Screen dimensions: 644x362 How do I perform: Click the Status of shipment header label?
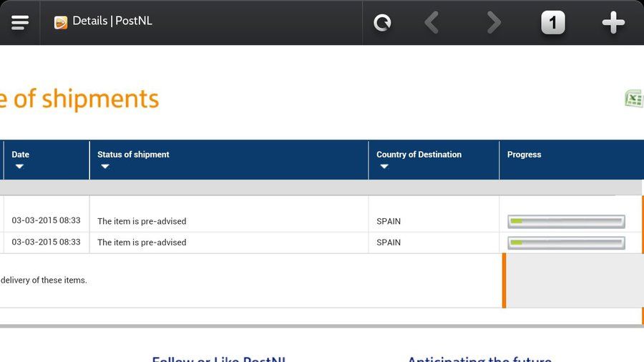133,155
